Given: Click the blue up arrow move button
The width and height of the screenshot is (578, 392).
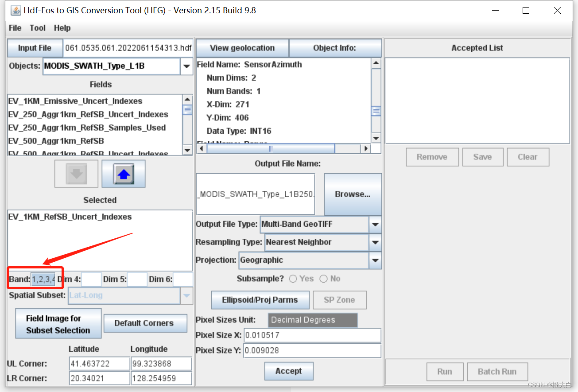Looking at the screenshot, I should (x=124, y=174).
